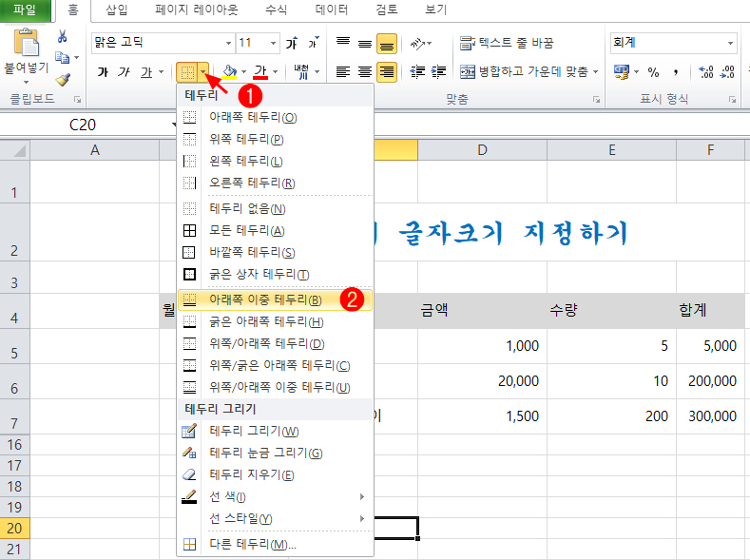Open the merge and center dropdown arrow

595,72
